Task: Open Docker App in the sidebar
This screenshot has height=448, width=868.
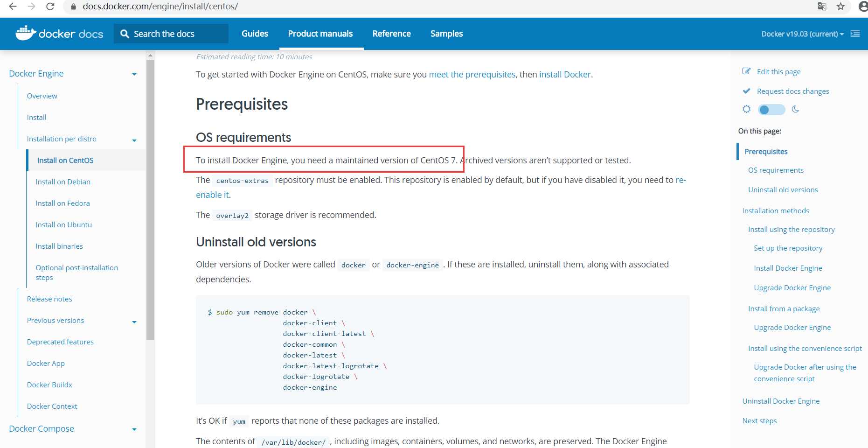Action: click(x=46, y=363)
